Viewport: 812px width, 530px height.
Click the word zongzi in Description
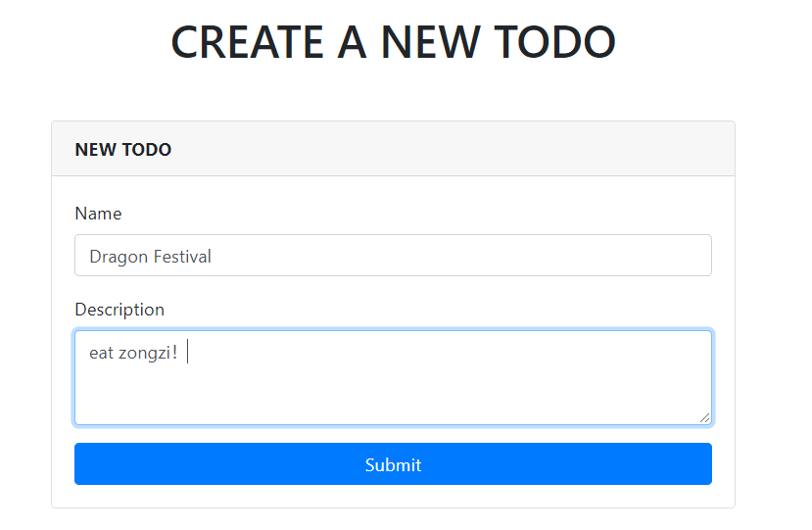(x=145, y=353)
